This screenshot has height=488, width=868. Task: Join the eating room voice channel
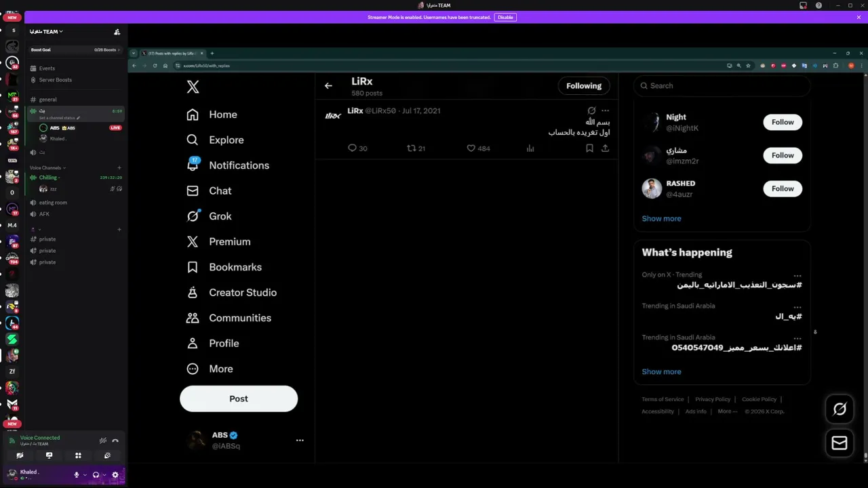point(77,203)
